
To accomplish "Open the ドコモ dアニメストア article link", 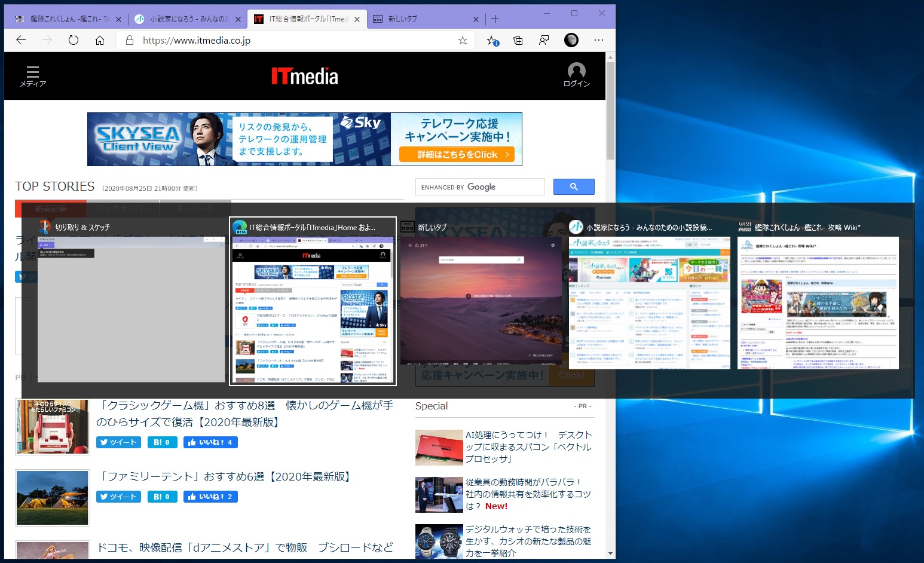I will click(x=245, y=547).
